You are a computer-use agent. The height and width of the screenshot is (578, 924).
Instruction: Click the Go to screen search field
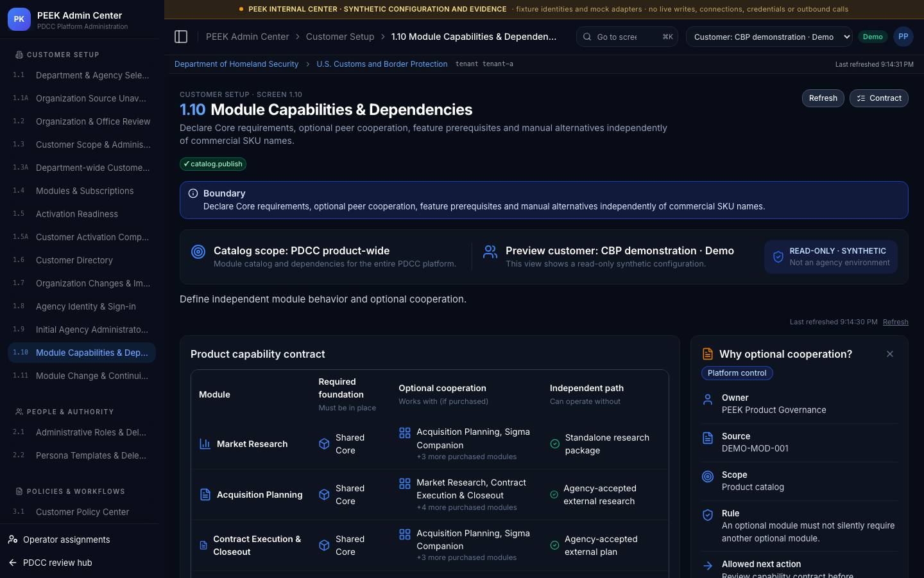pyautogui.click(x=627, y=37)
